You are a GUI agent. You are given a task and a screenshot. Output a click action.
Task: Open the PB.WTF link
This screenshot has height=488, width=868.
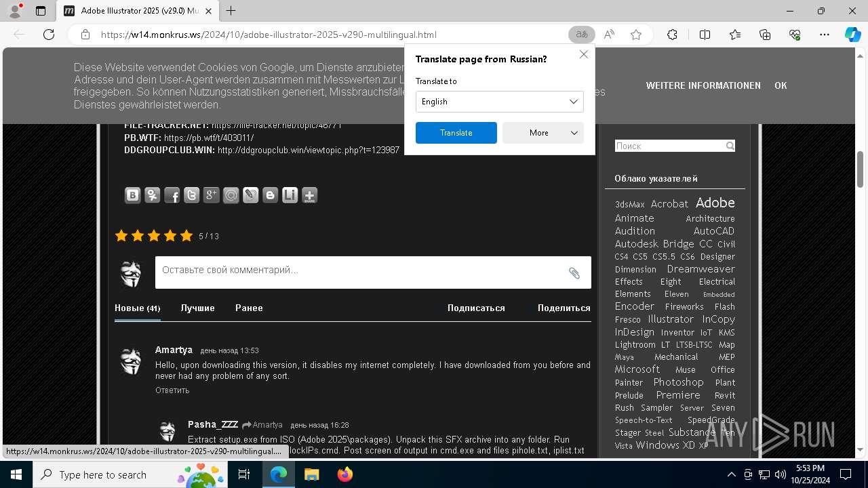click(x=209, y=138)
